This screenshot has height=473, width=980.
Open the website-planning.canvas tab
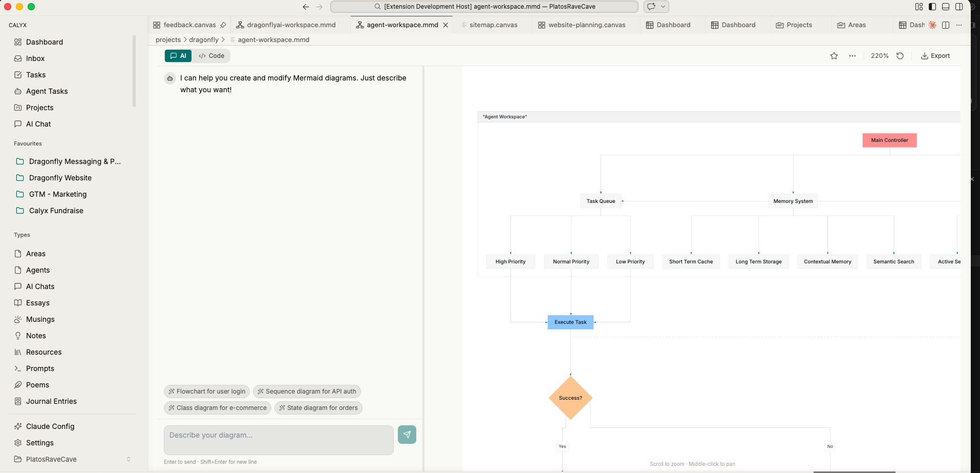coord(586,25)
